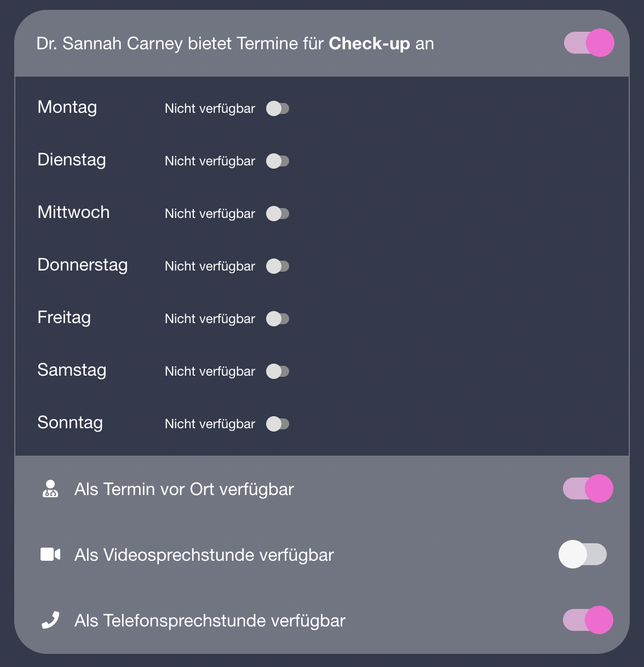Viewport: 644px width, 667px height.
Task: Disable the Telefonsprechstunde toggle
Action: point(588,620)
